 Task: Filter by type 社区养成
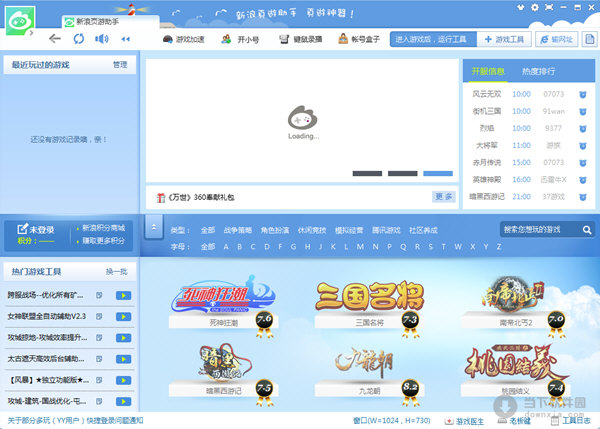point(423,230)
